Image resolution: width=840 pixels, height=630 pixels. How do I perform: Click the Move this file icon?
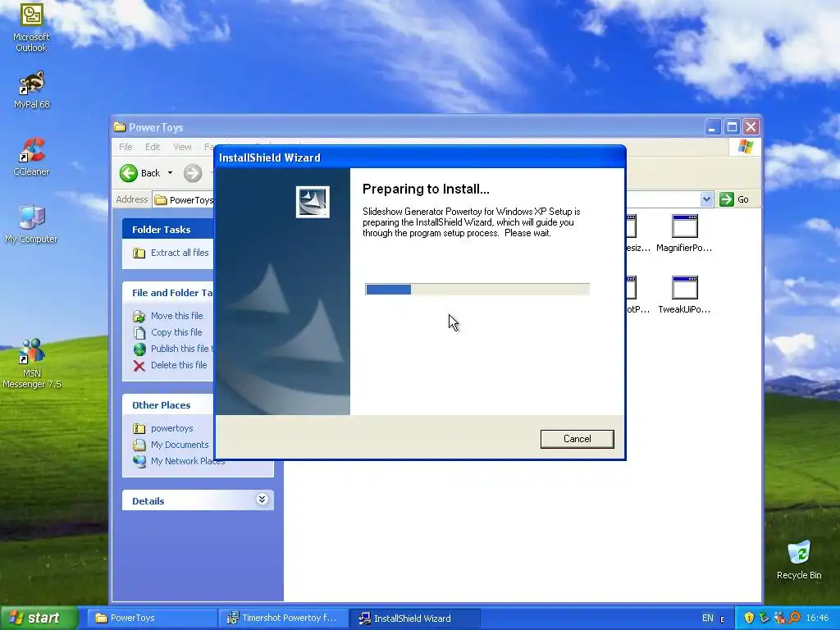click(139, 316)
